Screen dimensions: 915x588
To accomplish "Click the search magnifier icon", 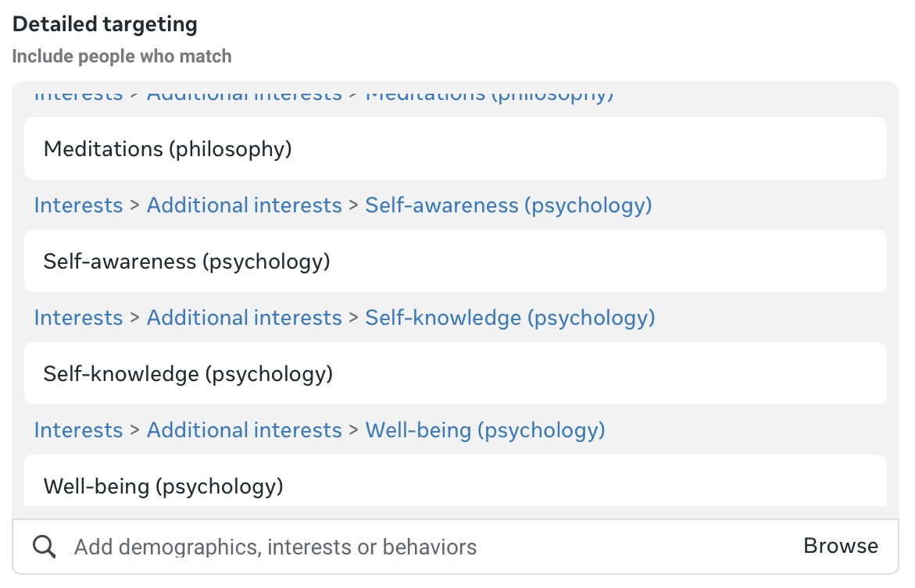I will 45,547.
